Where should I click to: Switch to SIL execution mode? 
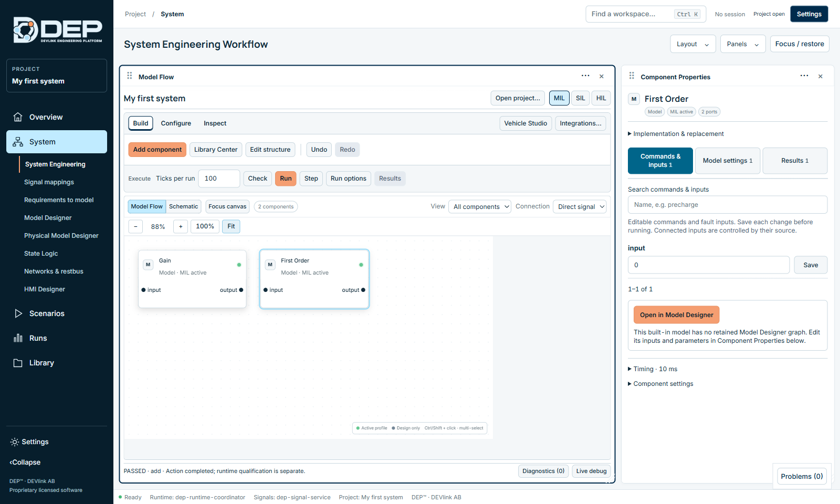[x=580, y=98]
